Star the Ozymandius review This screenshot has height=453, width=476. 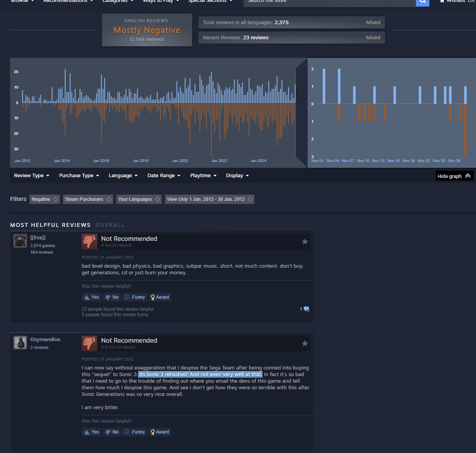pyautogui.click(x=305, y=343)
